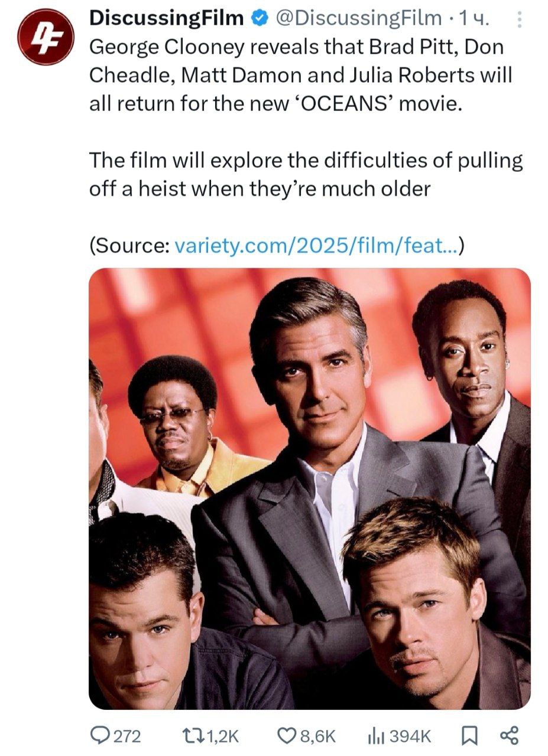This screenshot has width=548, height=756.
Task: Click the DiscussingFilm display name
Action: tap(166, 19)
